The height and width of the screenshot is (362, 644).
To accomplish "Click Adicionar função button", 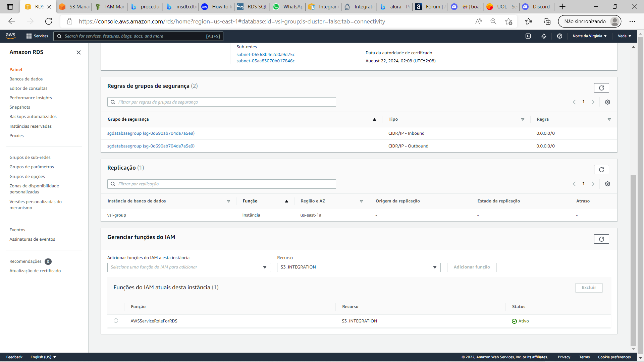I will [472, 266].
